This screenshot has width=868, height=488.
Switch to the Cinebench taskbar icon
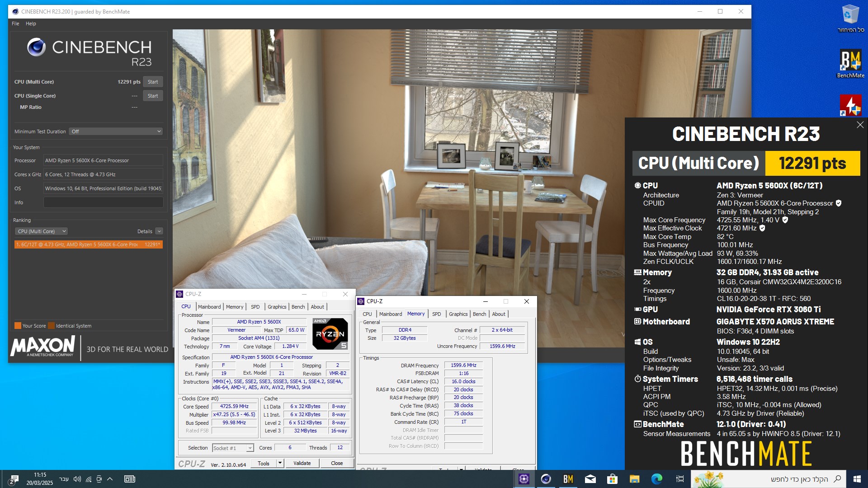coord(546,479)
